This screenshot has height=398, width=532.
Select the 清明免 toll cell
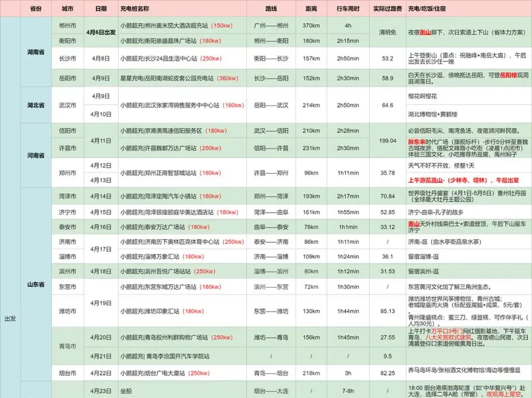click(387, 32)
